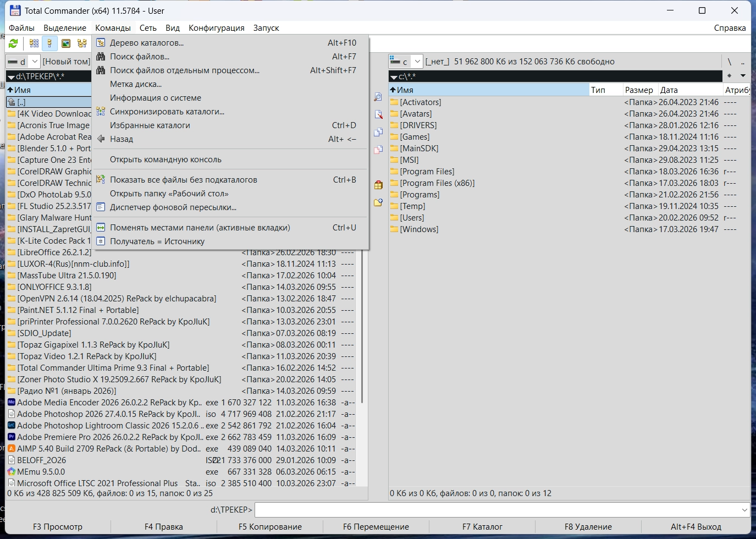756x539 pixels.
Task: Click the view file magnifier icon between panels
Action: (x=378, y=97)
